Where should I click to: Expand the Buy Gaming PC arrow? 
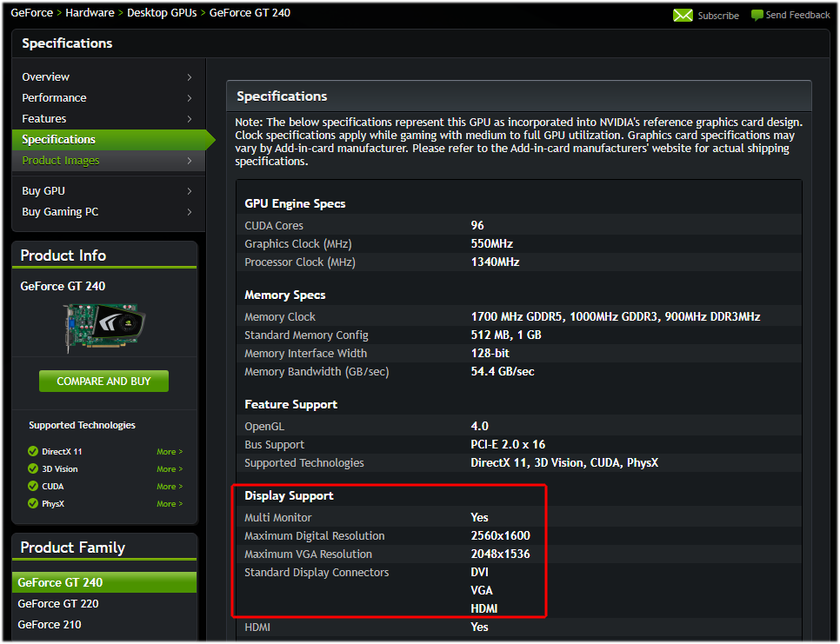190,212
